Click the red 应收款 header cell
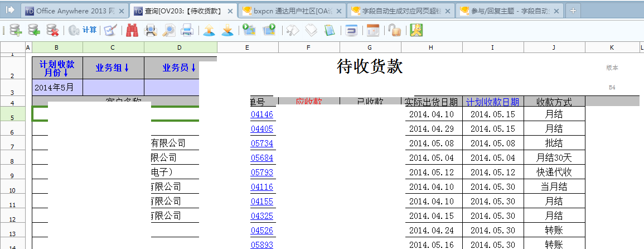 click(309, 101)
